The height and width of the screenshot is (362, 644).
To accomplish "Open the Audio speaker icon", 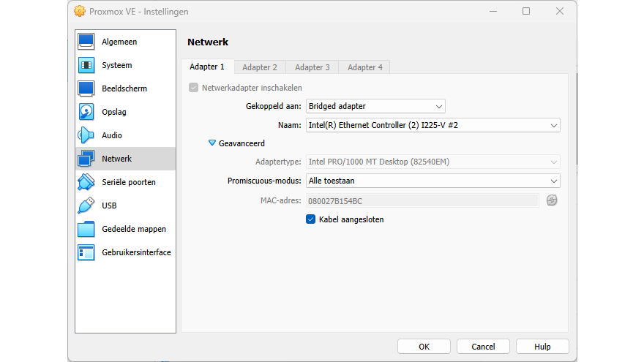I will tap(86, 135).
